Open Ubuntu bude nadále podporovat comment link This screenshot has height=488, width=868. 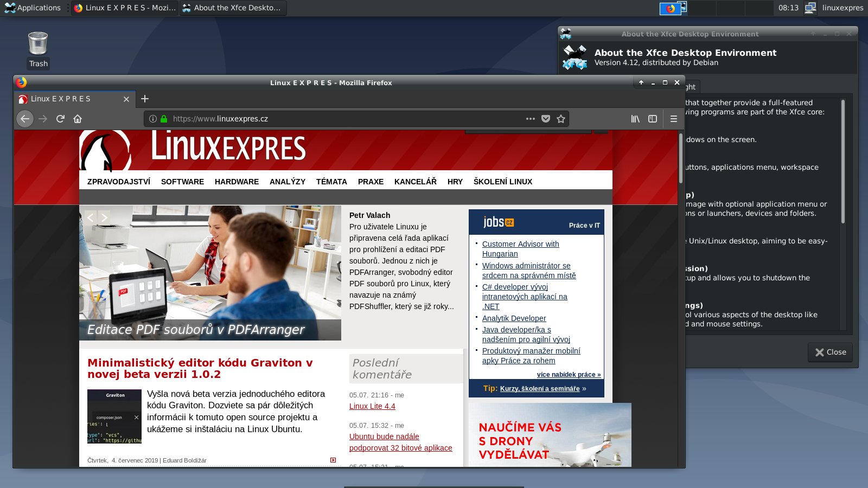[x=400, y=442]
